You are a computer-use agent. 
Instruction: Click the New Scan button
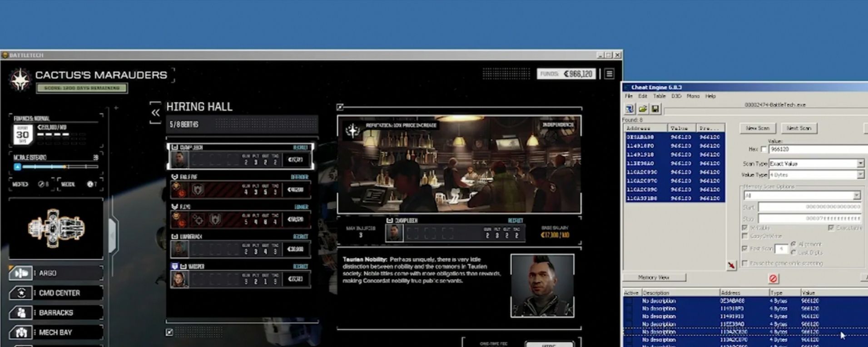click(x=757, y=128)
